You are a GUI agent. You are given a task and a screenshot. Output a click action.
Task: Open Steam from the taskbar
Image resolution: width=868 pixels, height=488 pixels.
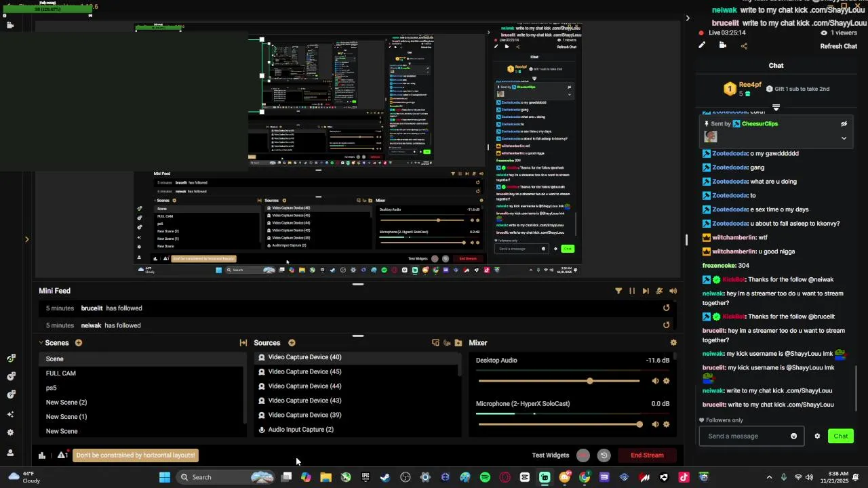point(385,477)
